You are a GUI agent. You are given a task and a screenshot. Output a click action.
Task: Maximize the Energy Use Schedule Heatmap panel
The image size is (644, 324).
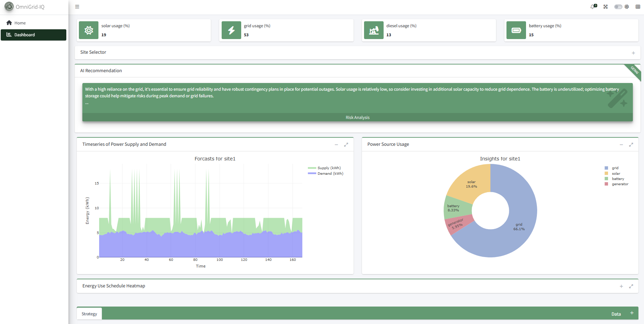pyautogui.click(x=631, y=286)
